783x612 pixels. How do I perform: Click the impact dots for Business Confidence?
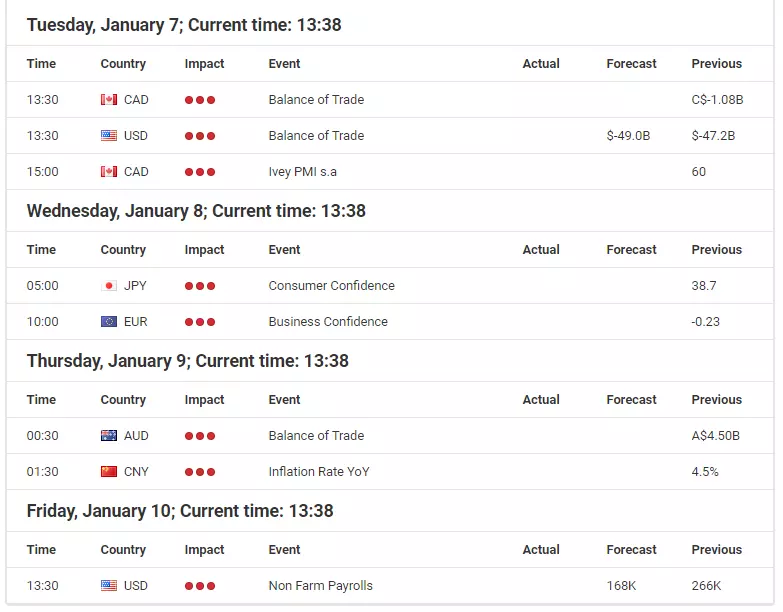tap(200, 322)
